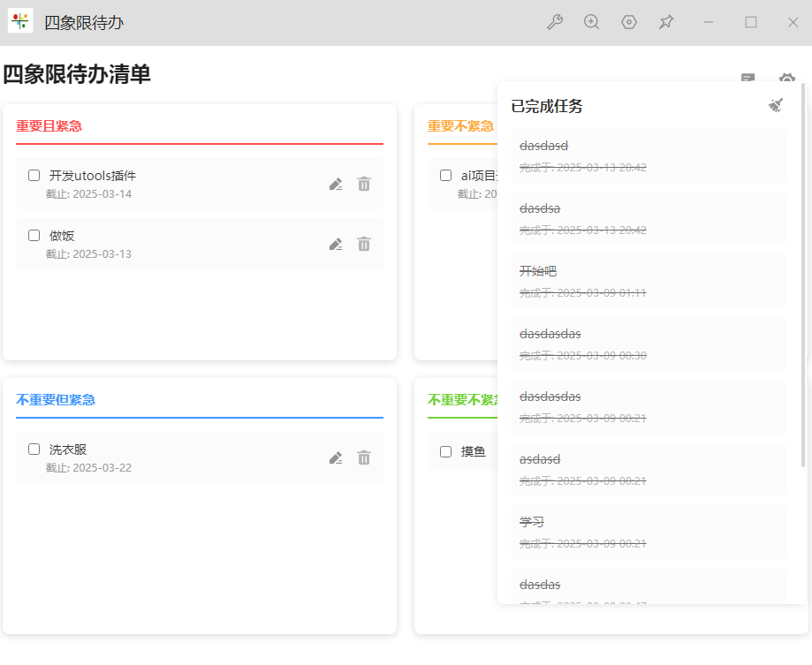812x665 pixels.
Task: Click the four-quadrant app logo icon
Action: (20, 20)
